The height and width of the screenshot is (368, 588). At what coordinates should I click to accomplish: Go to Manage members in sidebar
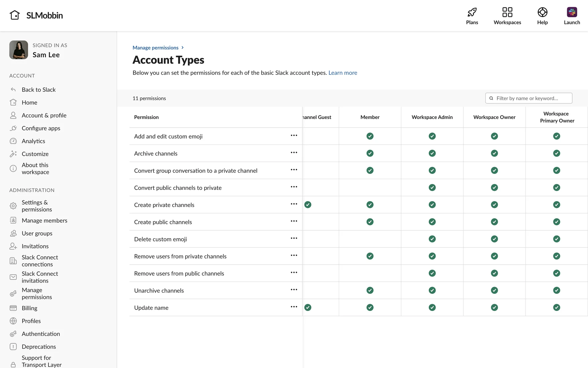pyautogui.click(x=44, y=220)
